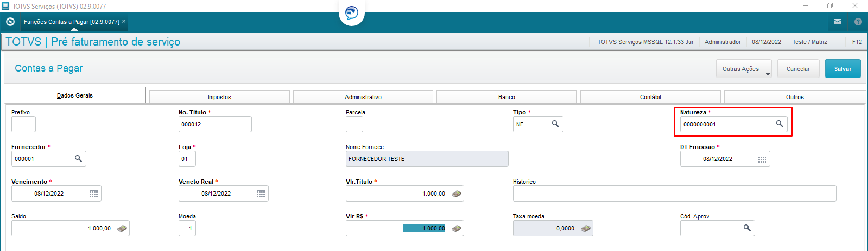Screen dimensions: 868x251
Task: Click the Cancelar button
Action: click(x=798, y=69)
